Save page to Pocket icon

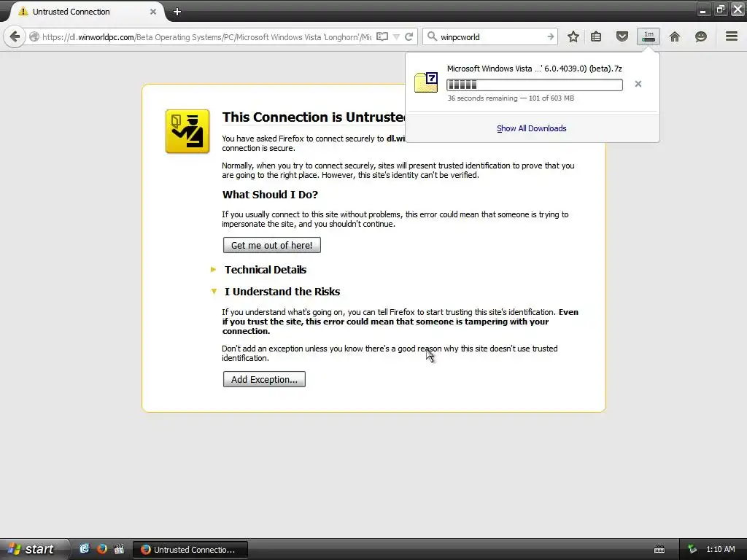(x=622, y=36)
